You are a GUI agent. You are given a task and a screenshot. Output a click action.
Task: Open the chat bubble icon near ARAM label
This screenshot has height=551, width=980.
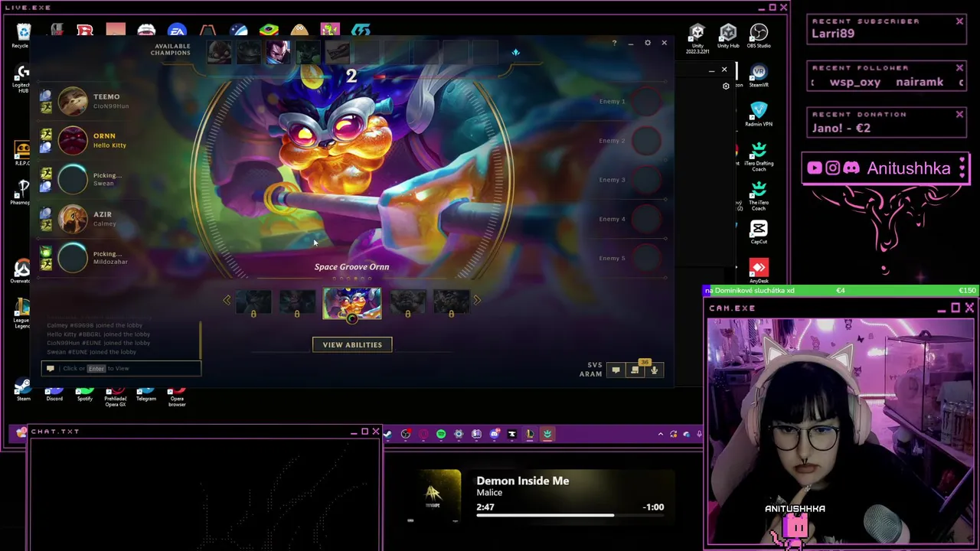point(616,370)
